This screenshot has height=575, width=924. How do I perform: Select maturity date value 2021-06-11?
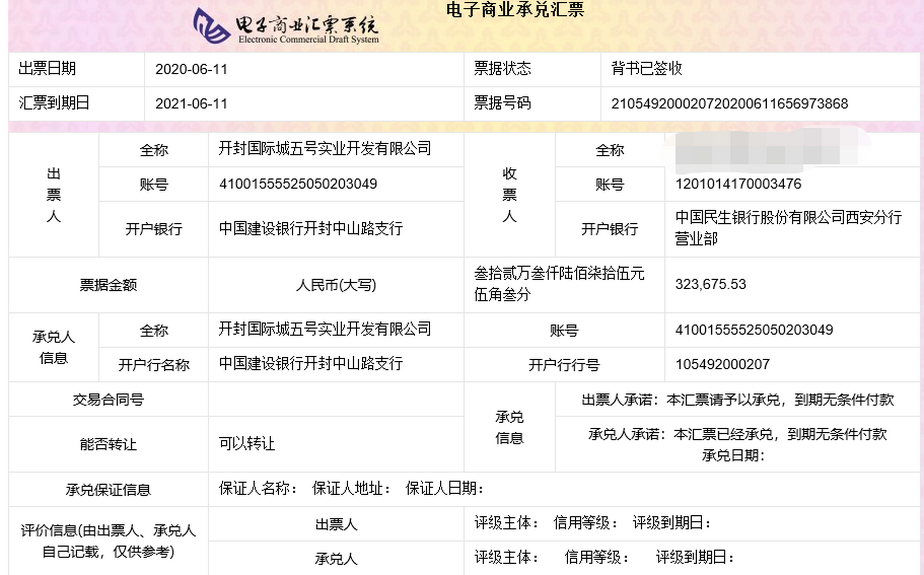pos(191,104)
